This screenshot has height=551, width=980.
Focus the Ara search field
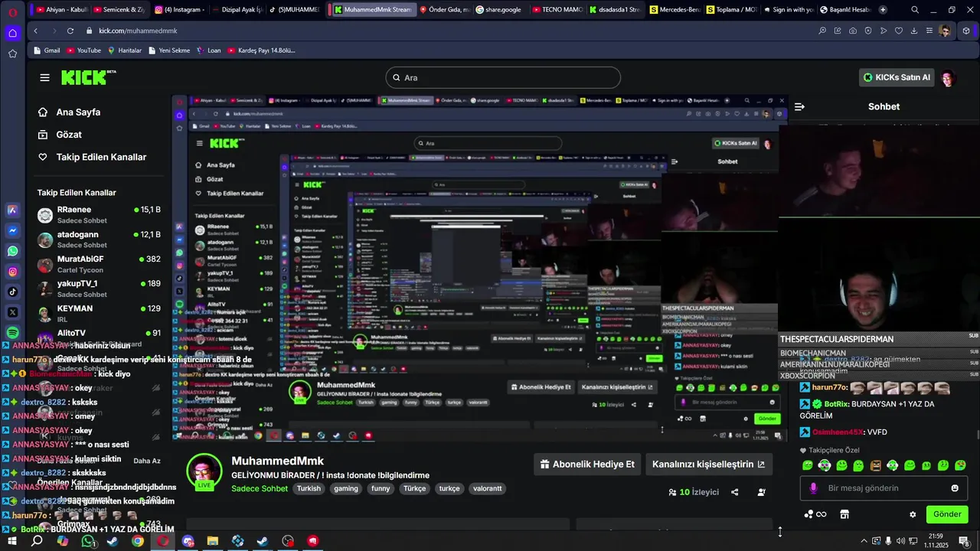[503, 77]
